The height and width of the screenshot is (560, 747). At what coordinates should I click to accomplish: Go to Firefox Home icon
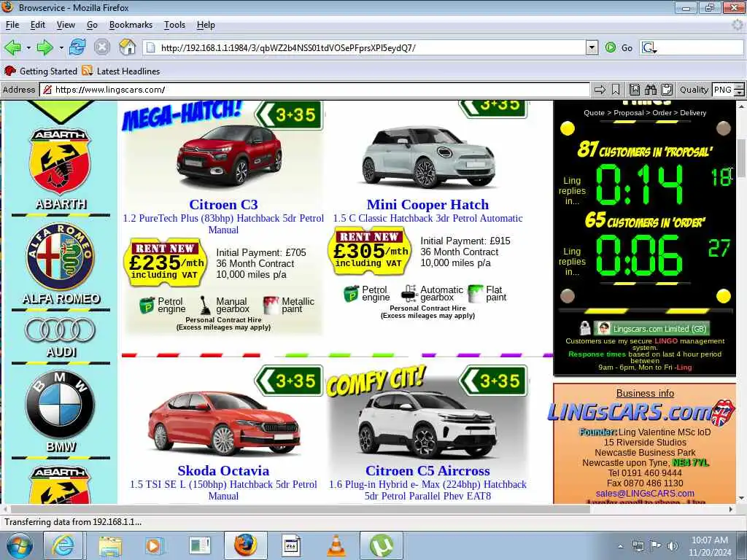tap(127, 47)
